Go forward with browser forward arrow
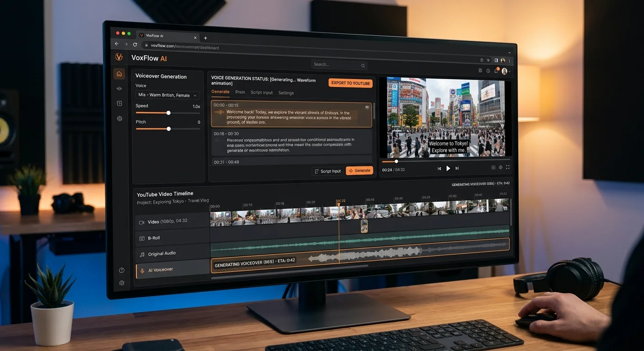644x351 pixels. pos(126,44)
